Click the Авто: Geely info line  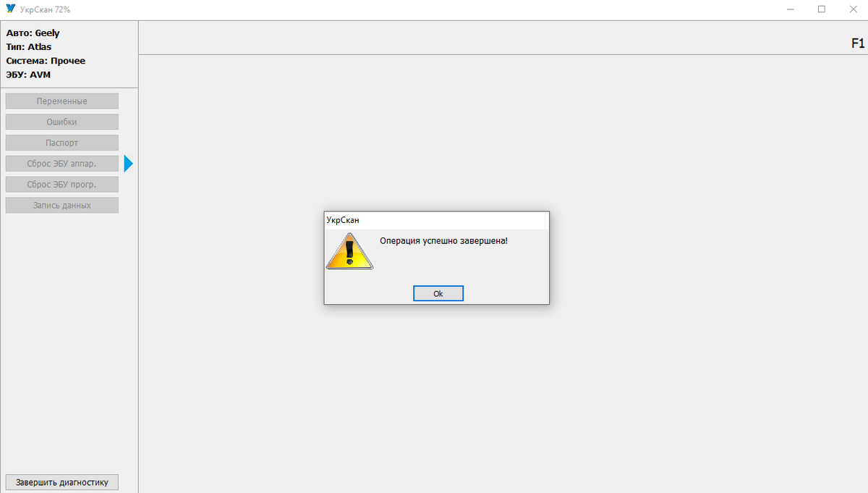point(33,33)
